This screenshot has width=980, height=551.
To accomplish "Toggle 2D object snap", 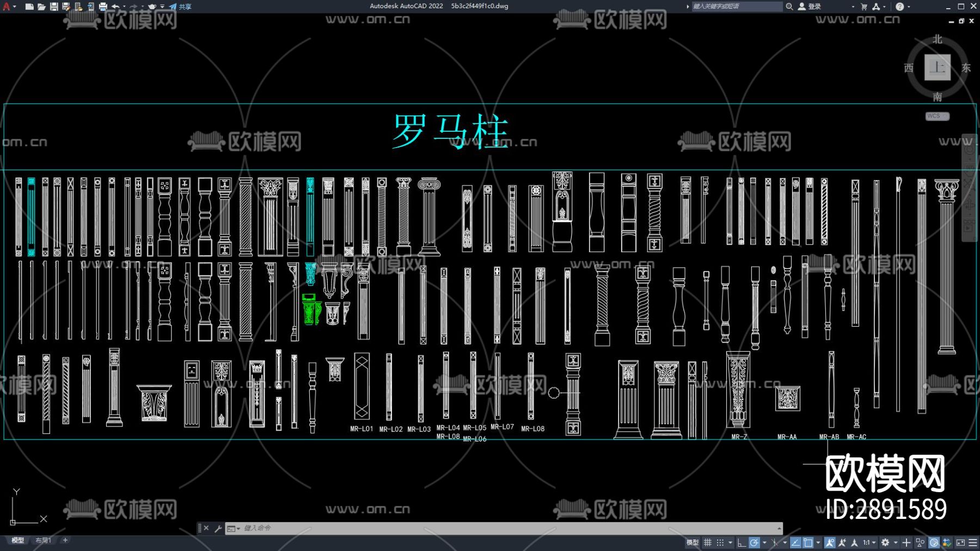I will [808, 542].
